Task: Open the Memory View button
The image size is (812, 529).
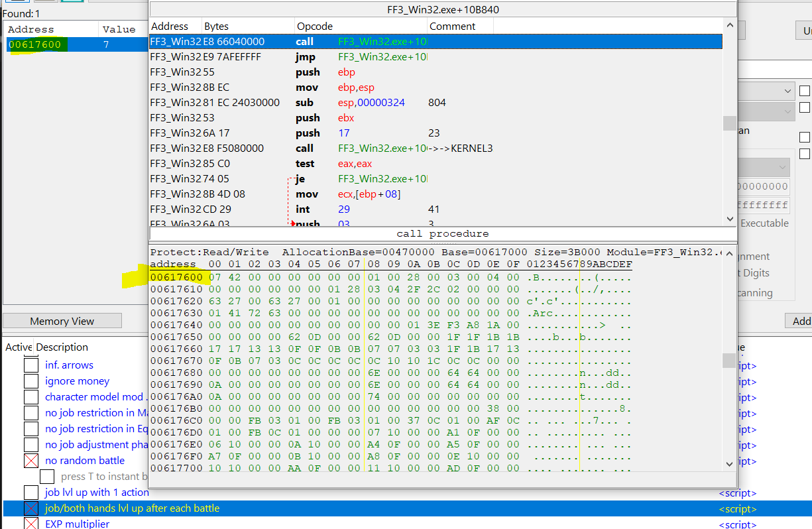Action: click(x=62, y=321)
